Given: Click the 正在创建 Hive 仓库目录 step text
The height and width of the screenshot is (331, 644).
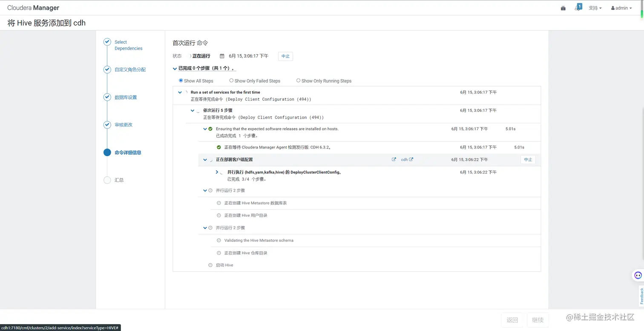Looking at the screenshot, I should pos(246,253).
